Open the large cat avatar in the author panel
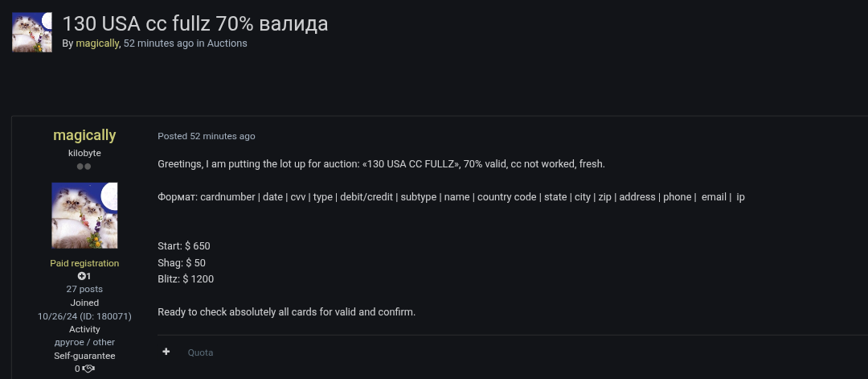Screen dimensions: 868x379 coord(84,215)
